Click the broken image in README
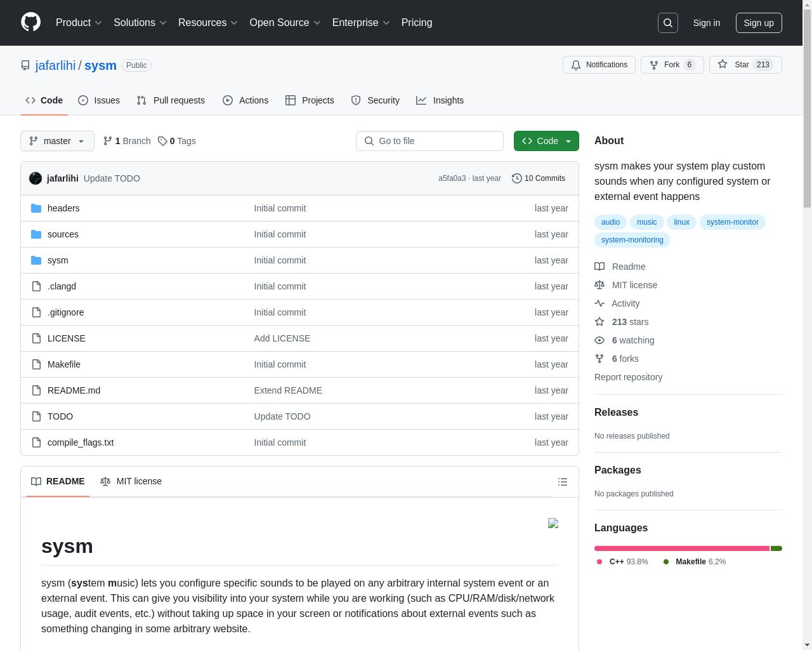This screenshot has width=812, height=650. pyautogui.click(x=553, y=523)
